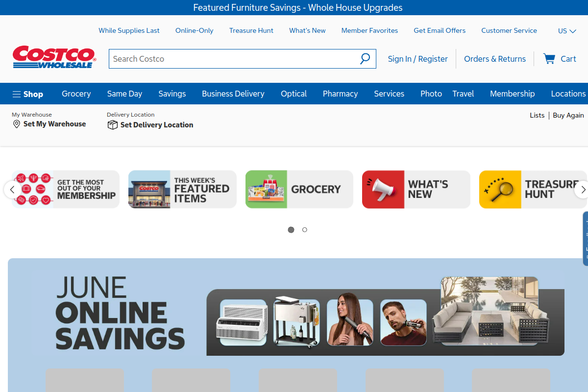588x392 pixels.
Task: Select Same Day in the navigation bar
Action: [124, 94]
